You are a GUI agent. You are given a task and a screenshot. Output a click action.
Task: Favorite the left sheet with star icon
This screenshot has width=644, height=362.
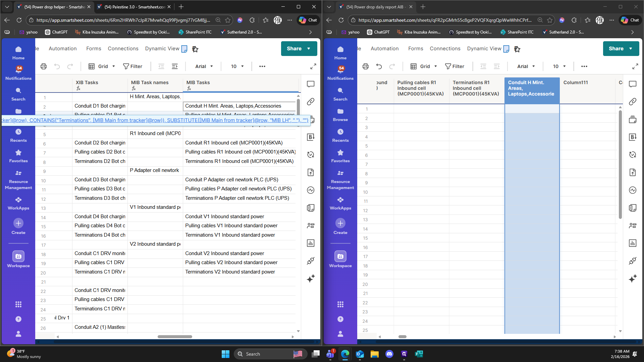coord(195,49)
